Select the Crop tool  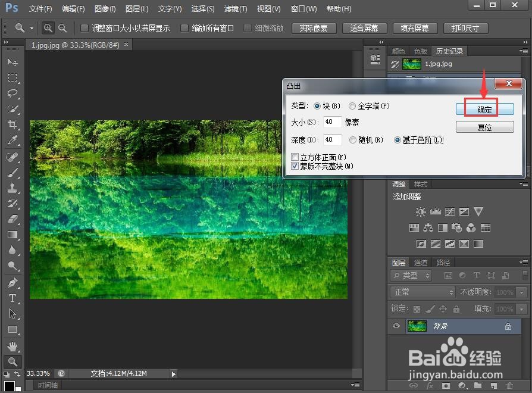coord(12,124)
